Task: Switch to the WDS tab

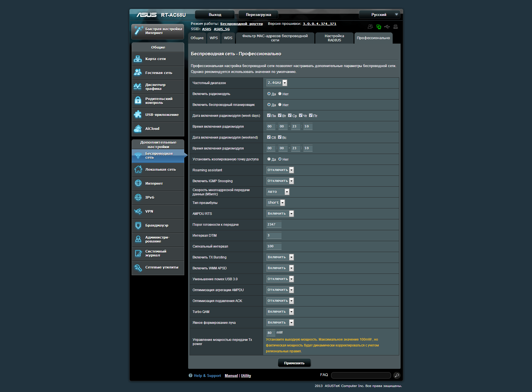Action: pyautogui.click(x=228, y=38)
